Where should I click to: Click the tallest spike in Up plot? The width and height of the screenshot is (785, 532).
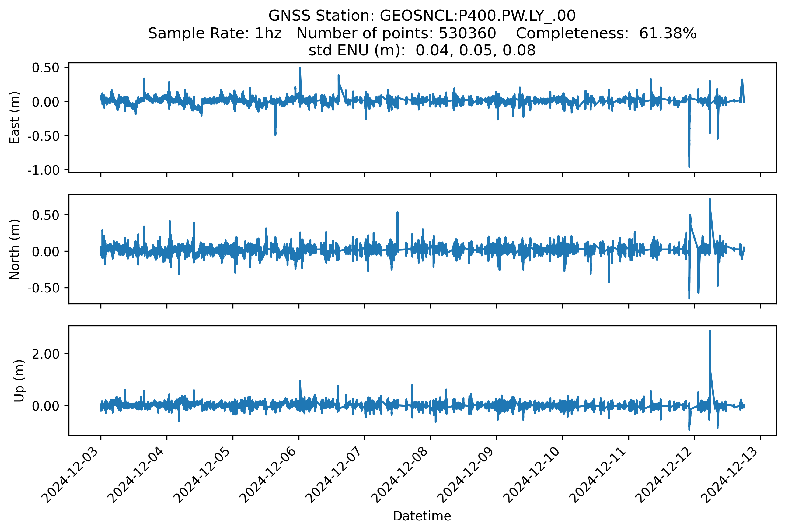pyautogui.click(x=710, y=332)
